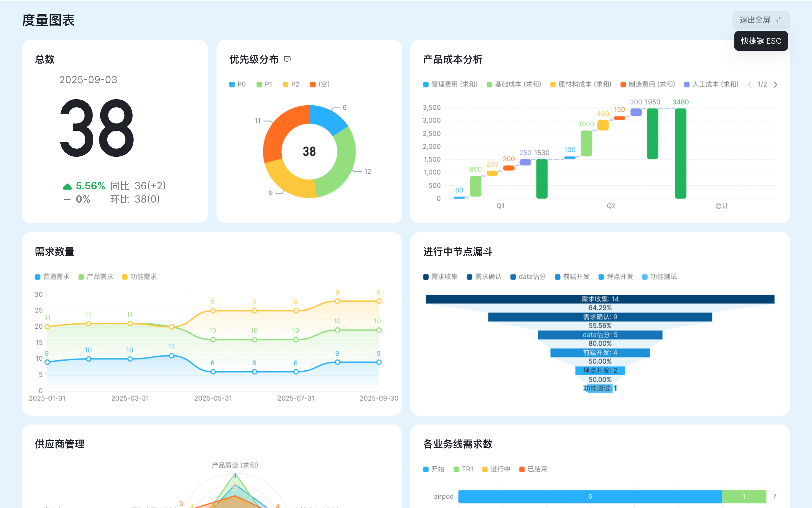
Task: Click the funnel bar 需求确认: 9
Action: point(600,317)
